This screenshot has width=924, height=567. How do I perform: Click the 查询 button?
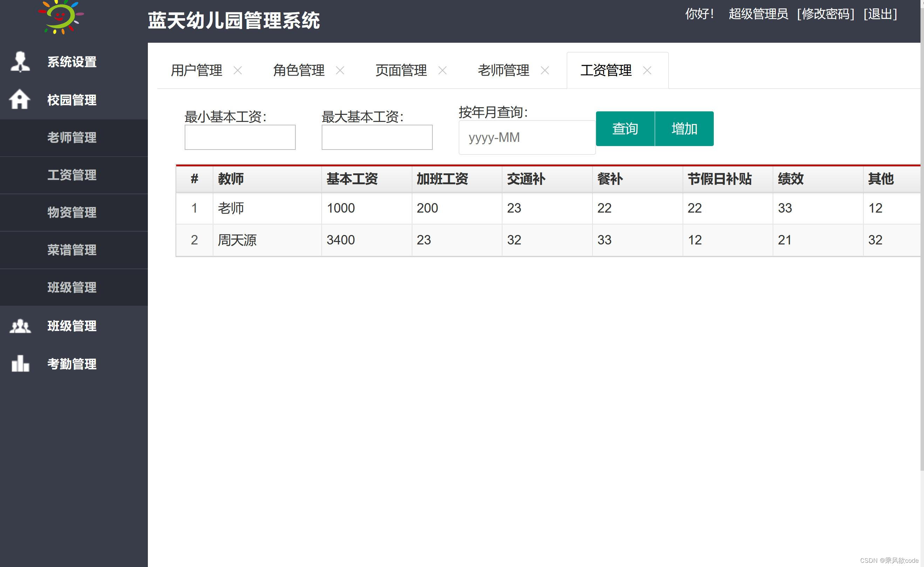click(x=625, y=129)
